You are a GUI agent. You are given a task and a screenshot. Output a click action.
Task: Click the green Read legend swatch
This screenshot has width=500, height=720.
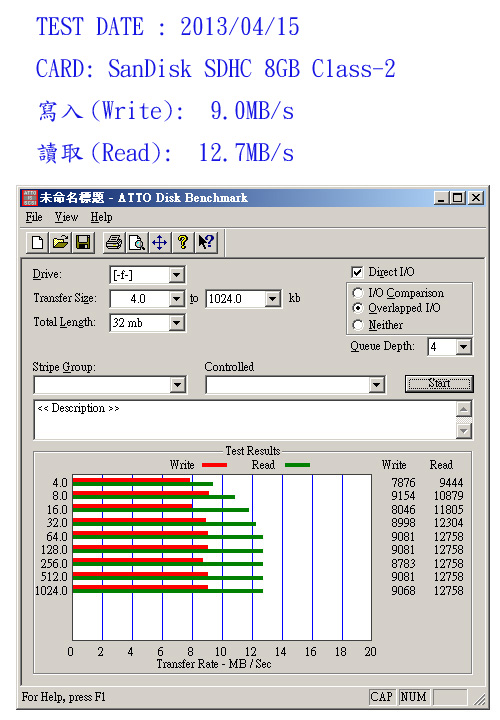[298, 465]
